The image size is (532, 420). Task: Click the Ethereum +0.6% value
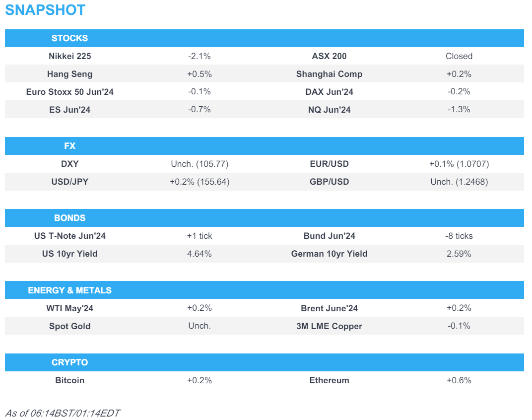coord(459,380)
